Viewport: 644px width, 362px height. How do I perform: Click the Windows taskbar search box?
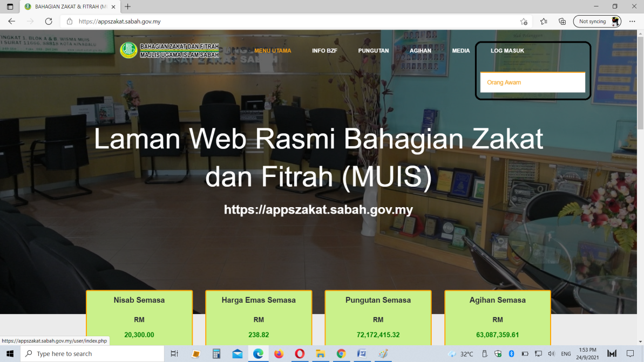point(92,354)
